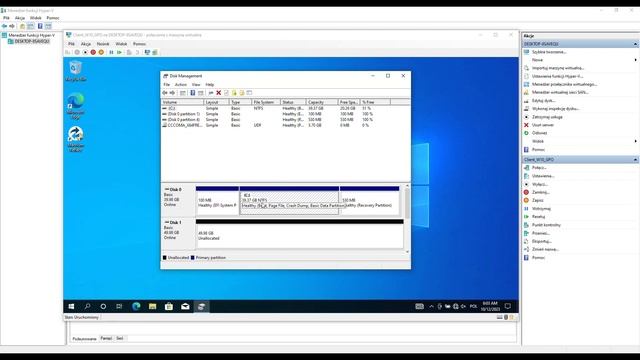Screen dimensions: 640x360
Task: Click the forward arrow in Hyper-V Manager toolbar
Action: pyautogui.click(x=12, y=26)
